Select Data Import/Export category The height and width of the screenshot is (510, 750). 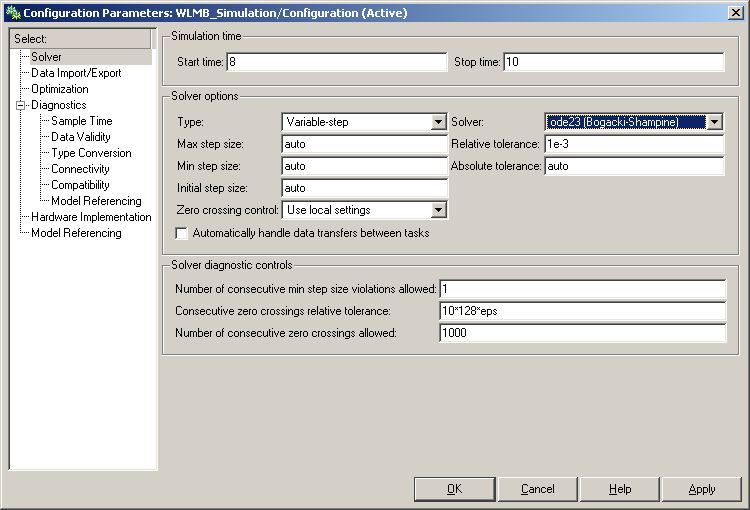(76, 73)
